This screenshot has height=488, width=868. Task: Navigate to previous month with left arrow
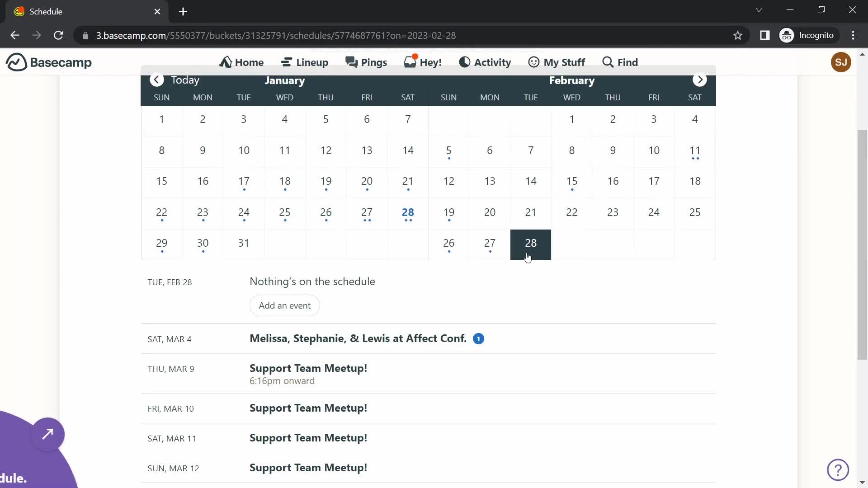click(156, 80)
